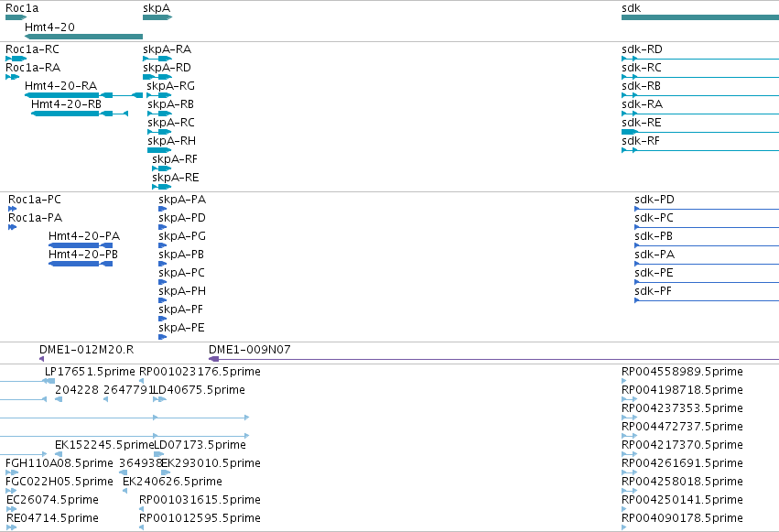Viewport: 779px width, 532px height.
Task: Select the Roc1a-RC transcript label
Action: tap(32, 49)
